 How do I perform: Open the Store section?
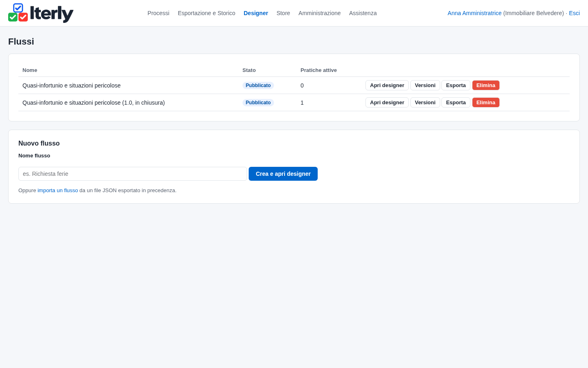[283, 13]
